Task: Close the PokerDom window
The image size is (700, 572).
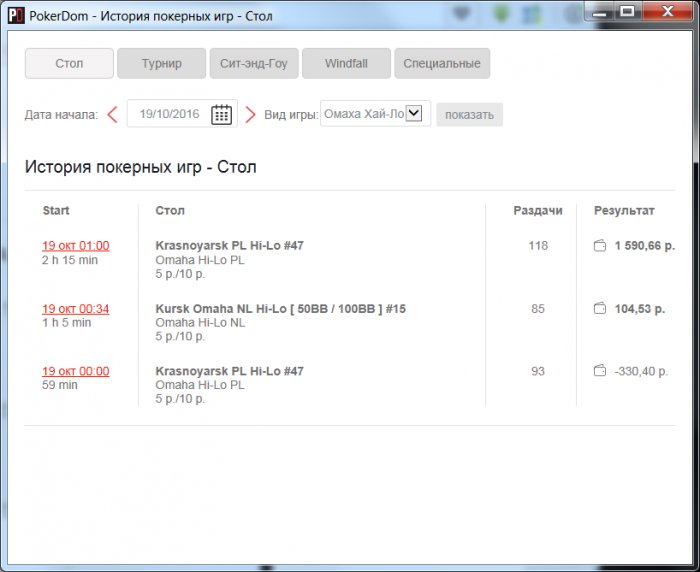Action: pyautogui.click(x=668, y=11)
